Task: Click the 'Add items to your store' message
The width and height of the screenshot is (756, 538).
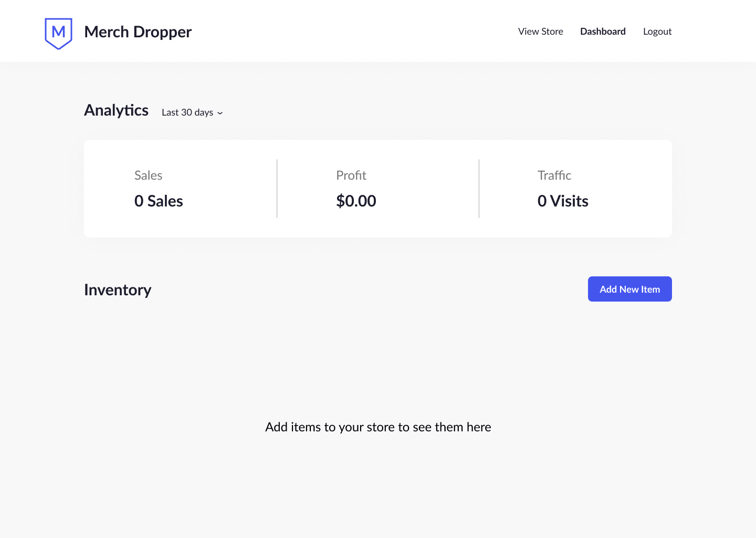Action: coord(378,427)
